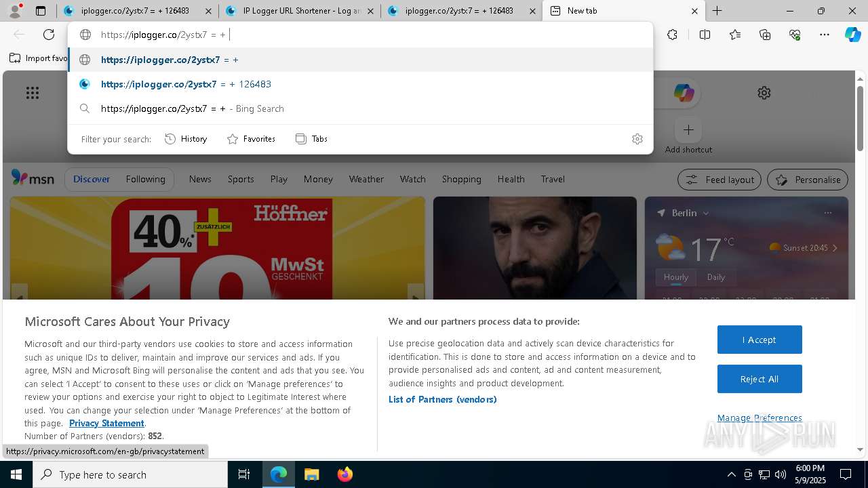Filter search by Tabs

tap(311, 139)
